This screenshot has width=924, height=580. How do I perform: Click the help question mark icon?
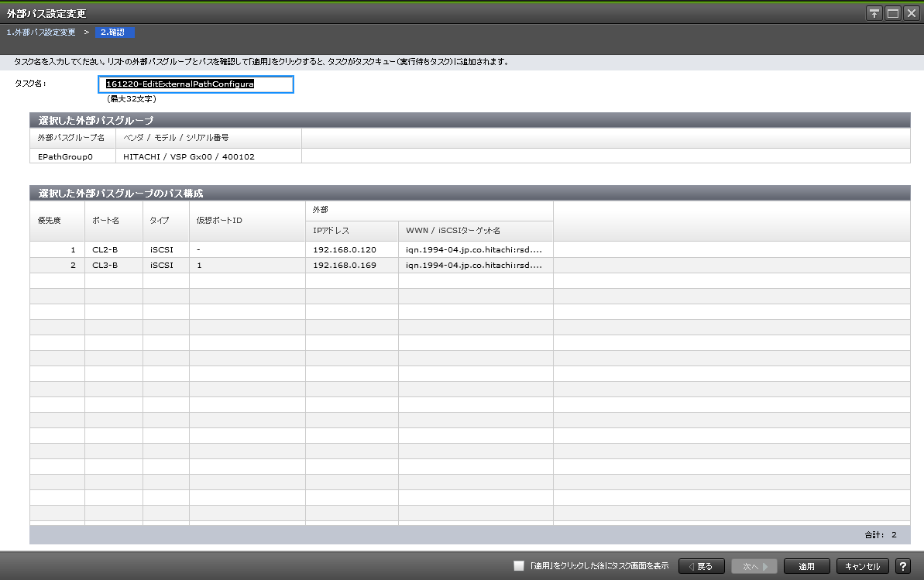pyautogui.click(x=902, y=566)
